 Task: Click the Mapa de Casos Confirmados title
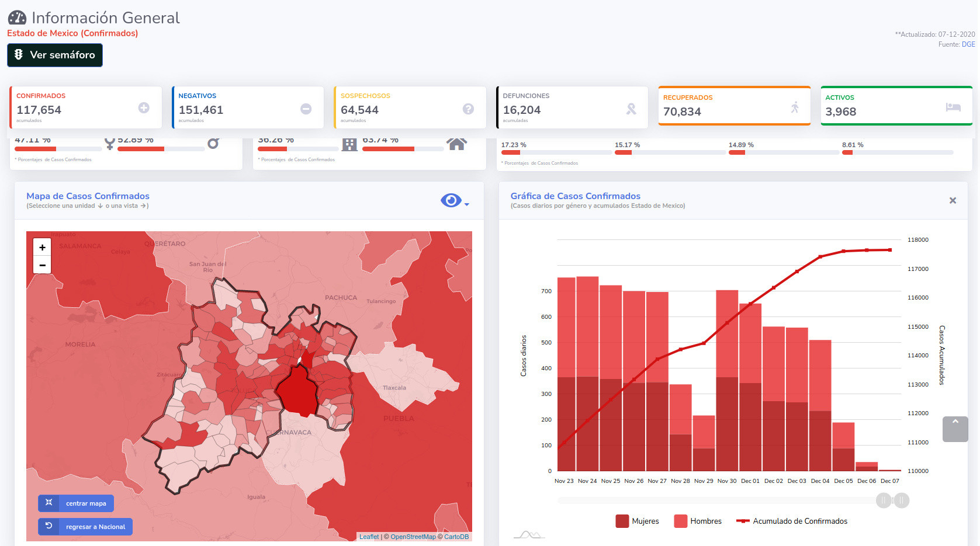click(88, 196)
